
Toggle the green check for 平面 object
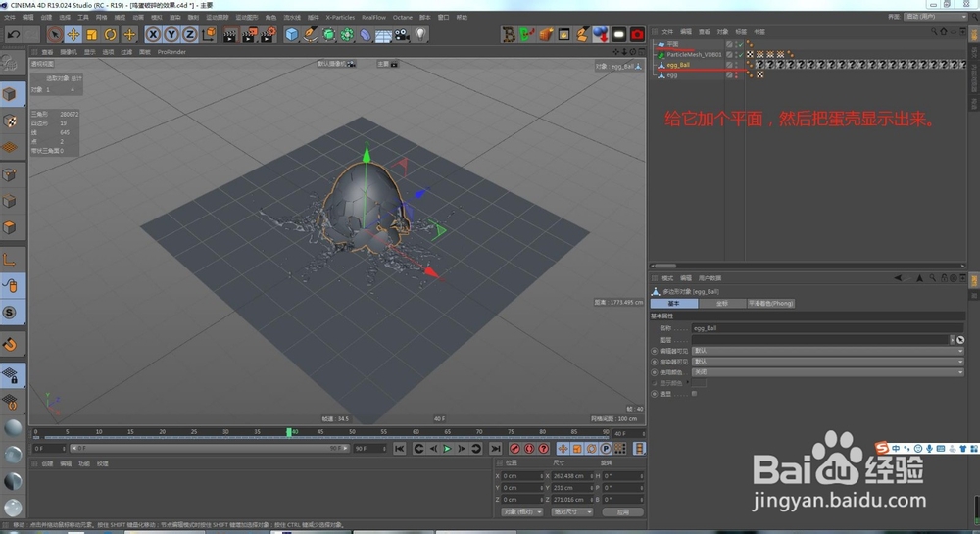741,44
